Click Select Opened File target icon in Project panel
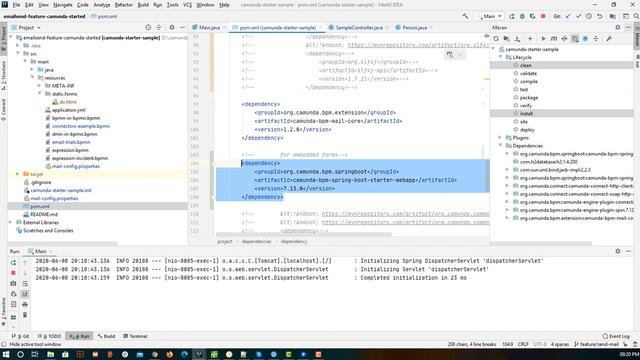Screen dimensions: 640x360 coord(148,27)
